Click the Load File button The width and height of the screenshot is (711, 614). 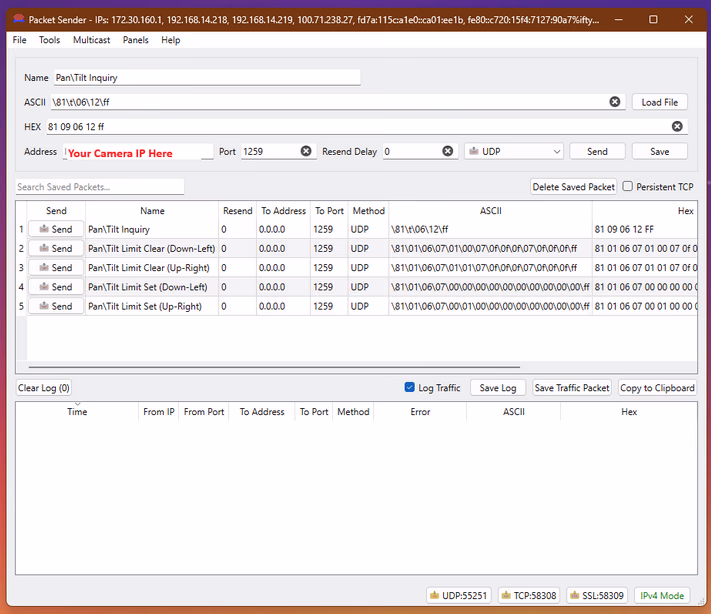[x=659, y=102]
